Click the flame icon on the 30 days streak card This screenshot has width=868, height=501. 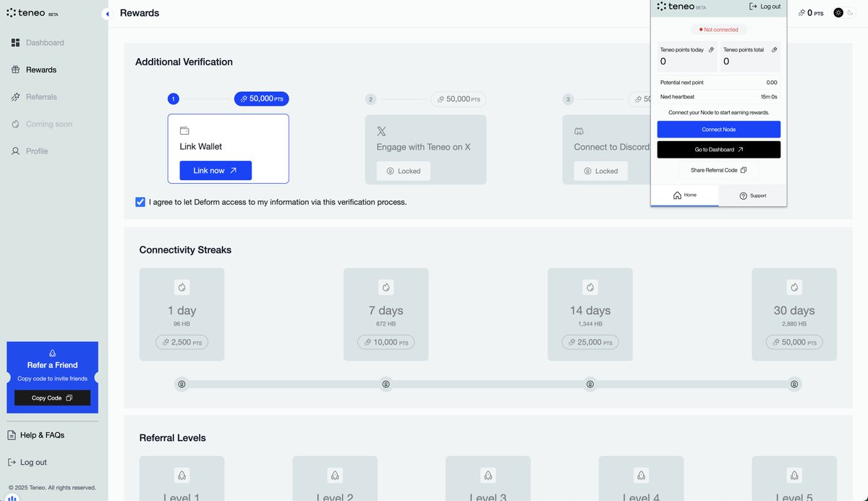[x=794, y=287]
